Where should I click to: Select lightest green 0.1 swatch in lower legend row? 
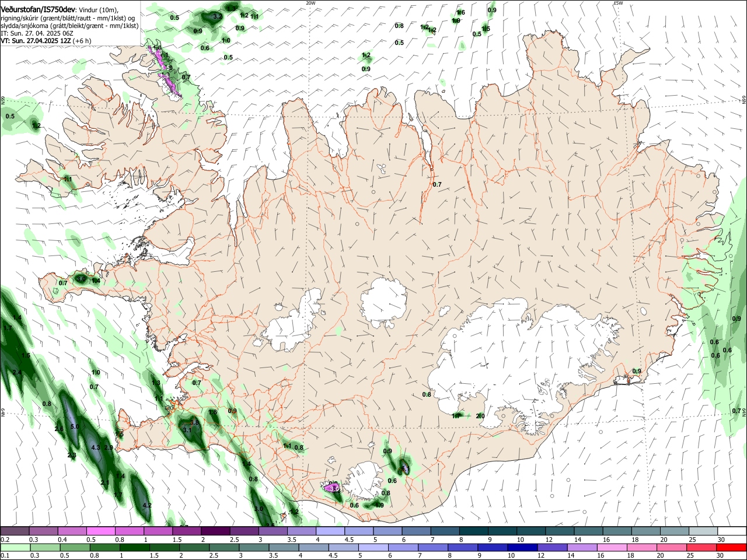coord(15,547)
